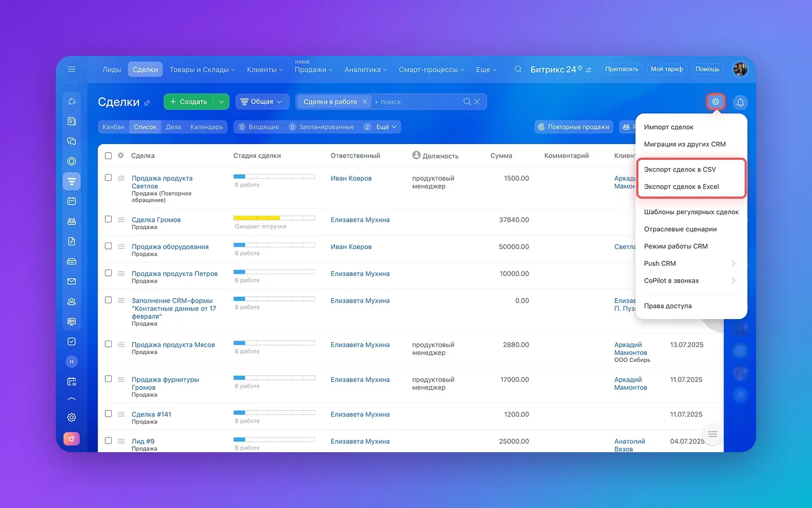Screen dimensions: 812x508
Task: Expand the arrow next to the Создать button
Action: 221,102
